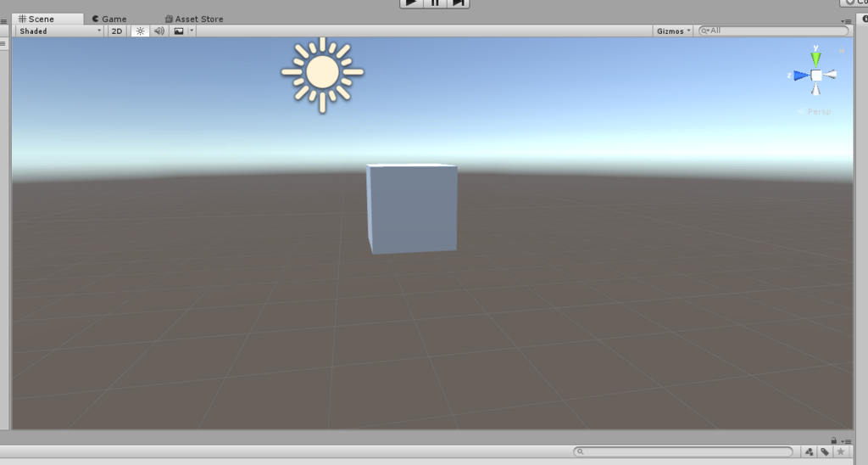Open the Gizmos dropdown
This screenshot has width=868, height=465.
673,31
